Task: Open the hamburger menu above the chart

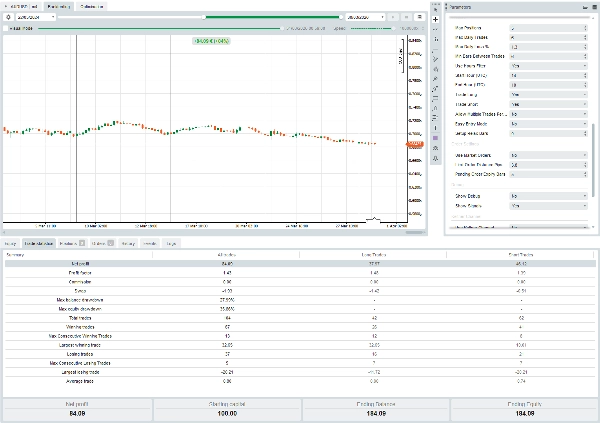Action: 418,18
